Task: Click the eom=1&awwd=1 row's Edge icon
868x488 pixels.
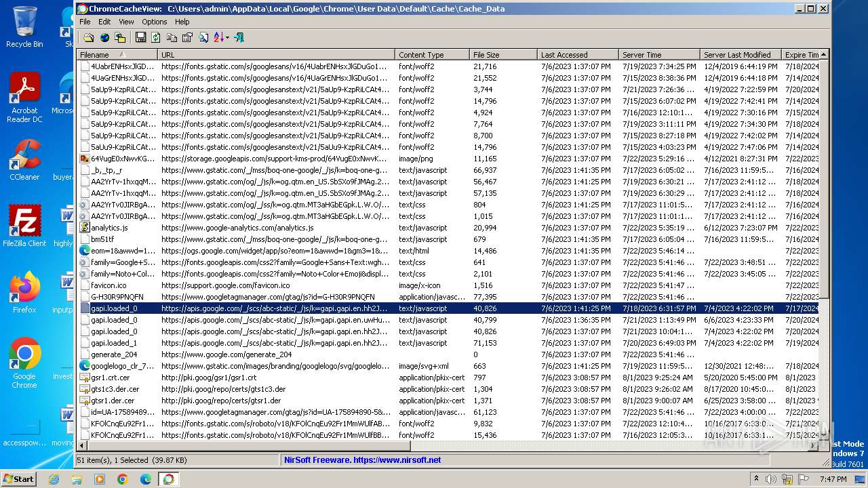Action: click(85, 251)
